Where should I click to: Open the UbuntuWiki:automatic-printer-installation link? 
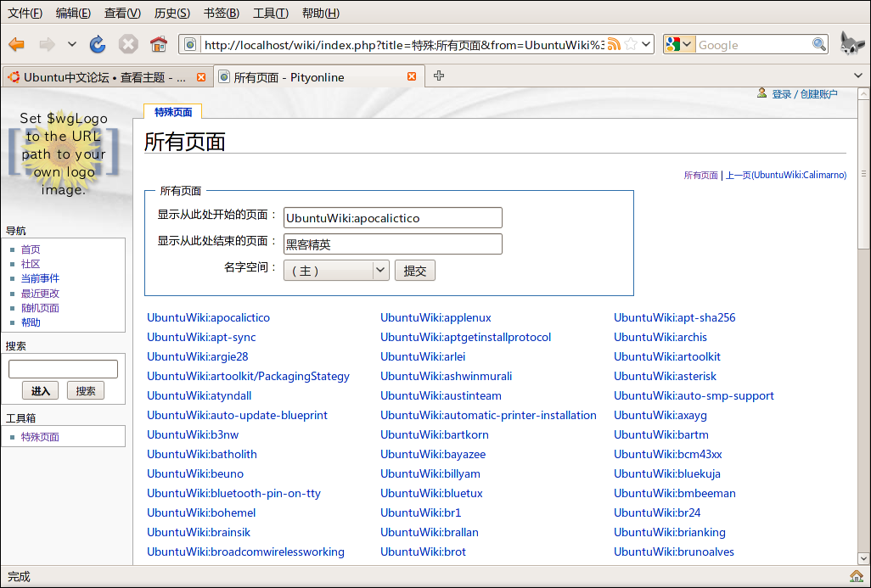click(488, 415)
